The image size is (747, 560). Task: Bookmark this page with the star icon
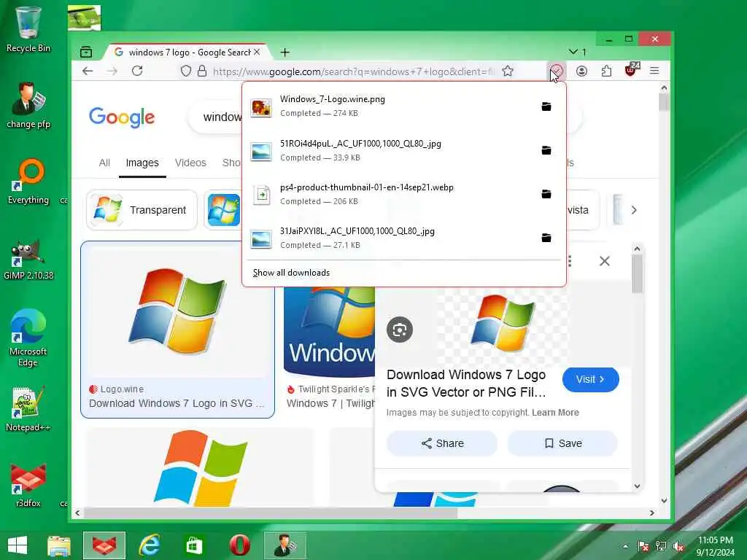(508, 71)
